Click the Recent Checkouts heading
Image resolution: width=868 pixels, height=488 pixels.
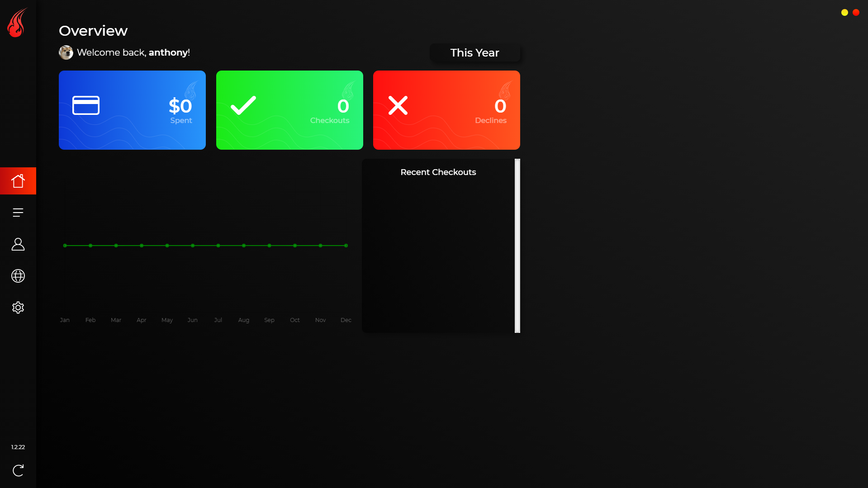[x=438, y=172]
